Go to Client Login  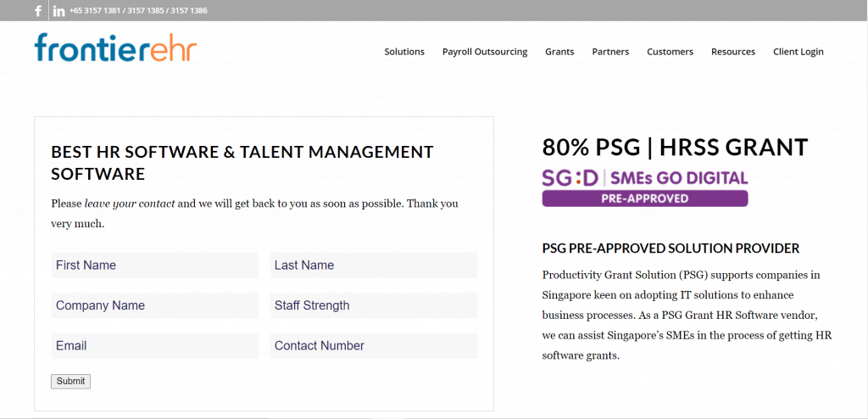coord(798,52)
